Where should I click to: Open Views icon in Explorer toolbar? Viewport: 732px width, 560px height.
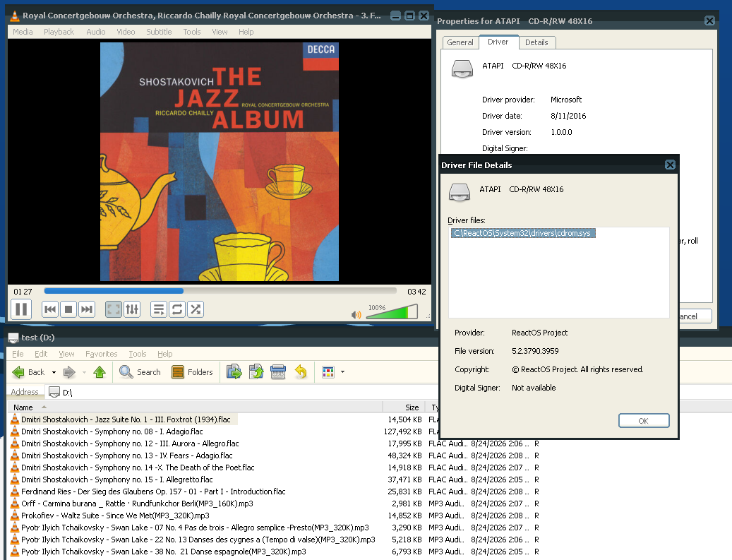point(328,372)
